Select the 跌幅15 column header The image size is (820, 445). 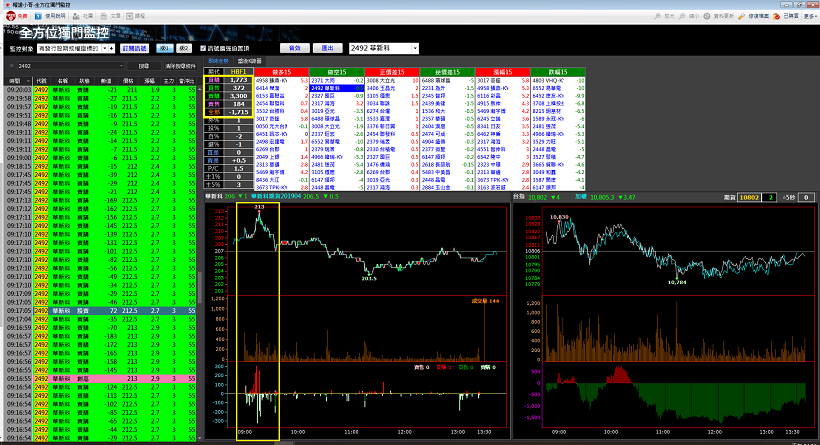point(558,72)
